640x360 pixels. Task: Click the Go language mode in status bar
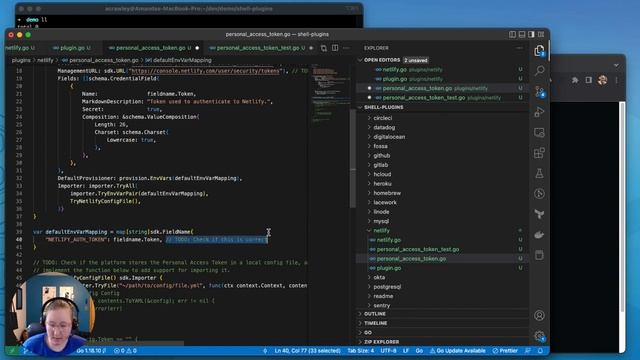pos(419,351)
